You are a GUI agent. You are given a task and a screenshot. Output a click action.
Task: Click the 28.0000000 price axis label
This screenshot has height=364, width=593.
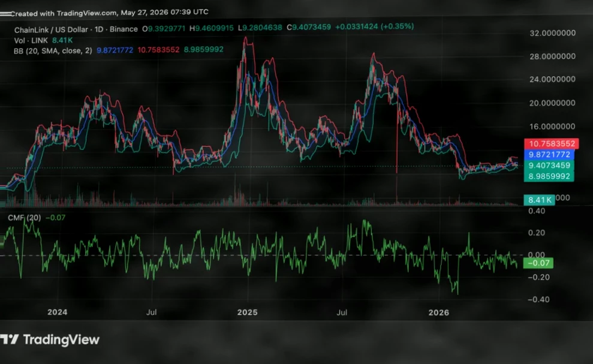(x=553, y=56)
